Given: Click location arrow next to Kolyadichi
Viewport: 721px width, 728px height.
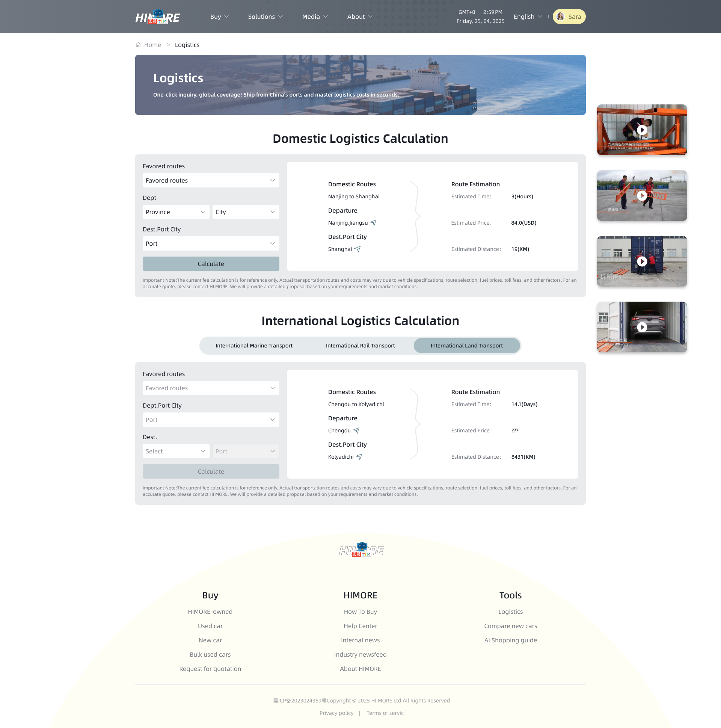Looking at the screenshot, I should tap(359, 457).
